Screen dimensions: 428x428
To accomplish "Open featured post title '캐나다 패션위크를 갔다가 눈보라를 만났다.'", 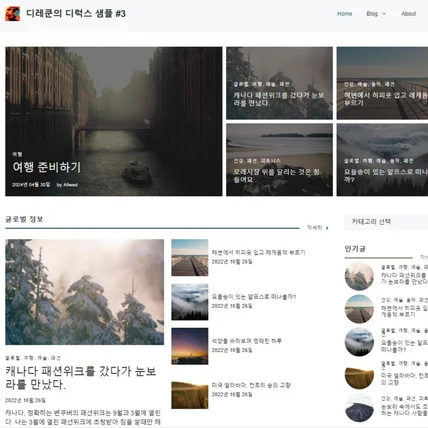I will 81,378.
